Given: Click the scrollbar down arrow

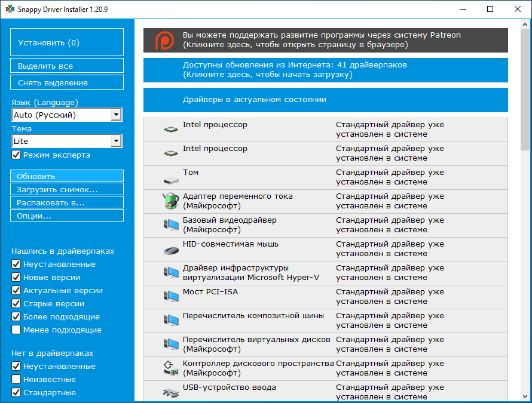Looking at the screenshot, I should point(525,396).
